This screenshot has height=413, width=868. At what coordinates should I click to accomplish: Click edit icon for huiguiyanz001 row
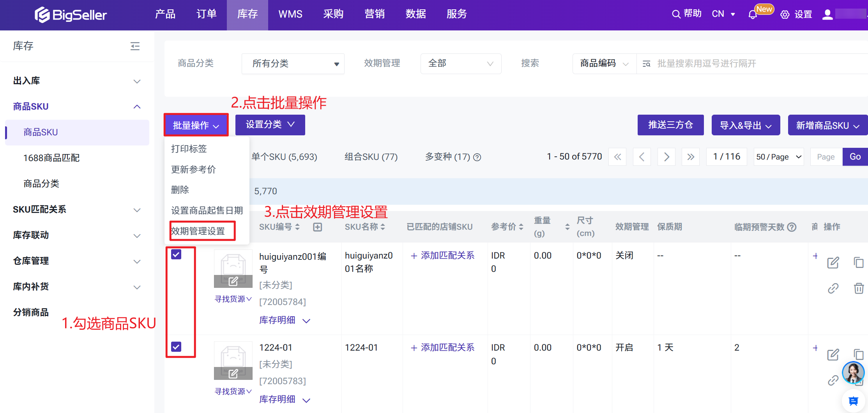coord(833,262)
